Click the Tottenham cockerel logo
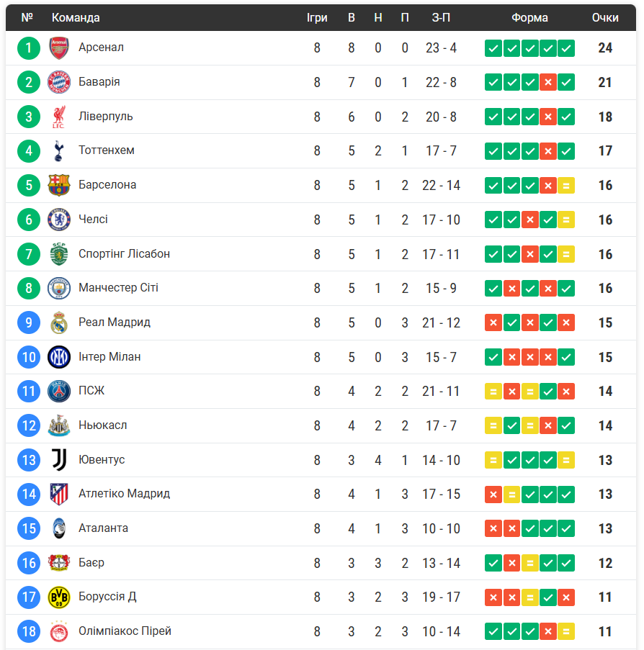The image size is (644, 650). [x=58, y=151]
